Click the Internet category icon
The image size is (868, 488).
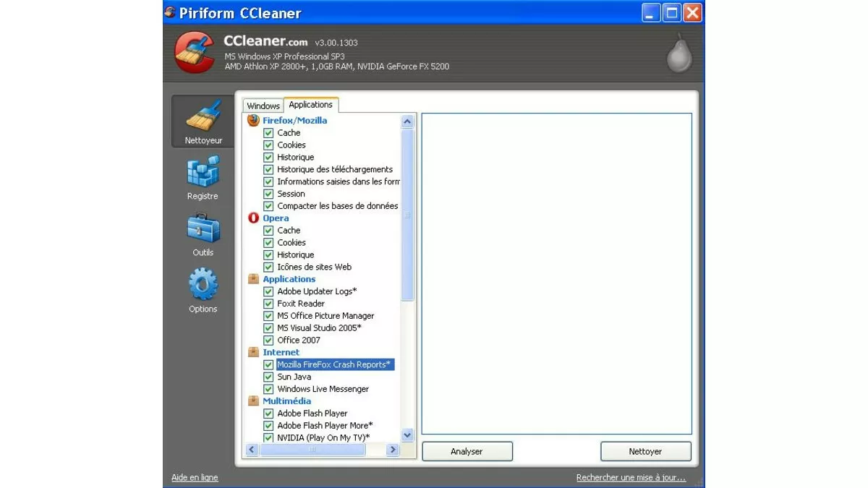pyautogui.click(x=253, y=352)
